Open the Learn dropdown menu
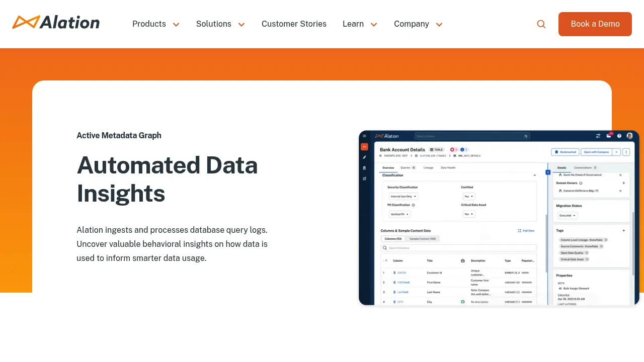 point(360,24)
